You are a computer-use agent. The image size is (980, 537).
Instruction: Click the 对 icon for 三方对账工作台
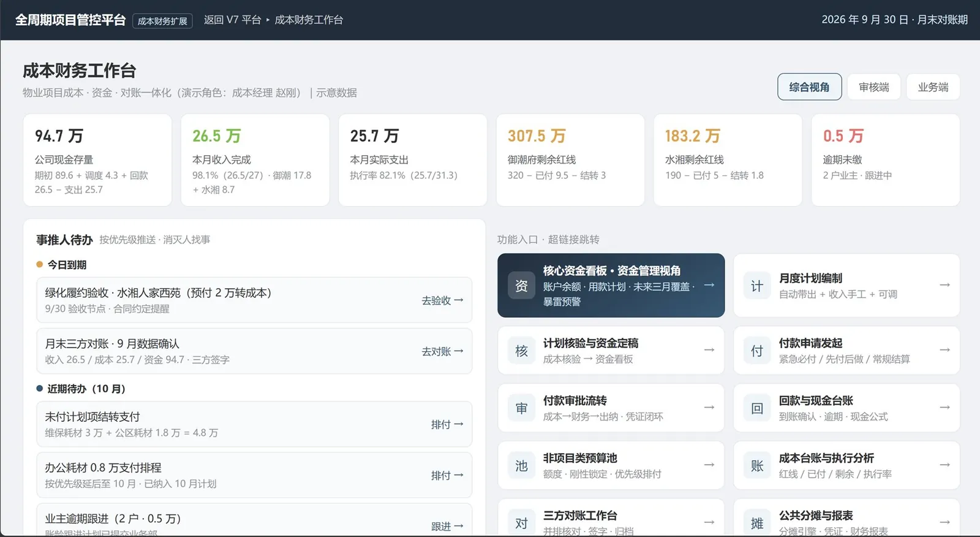tap(521, 523)
